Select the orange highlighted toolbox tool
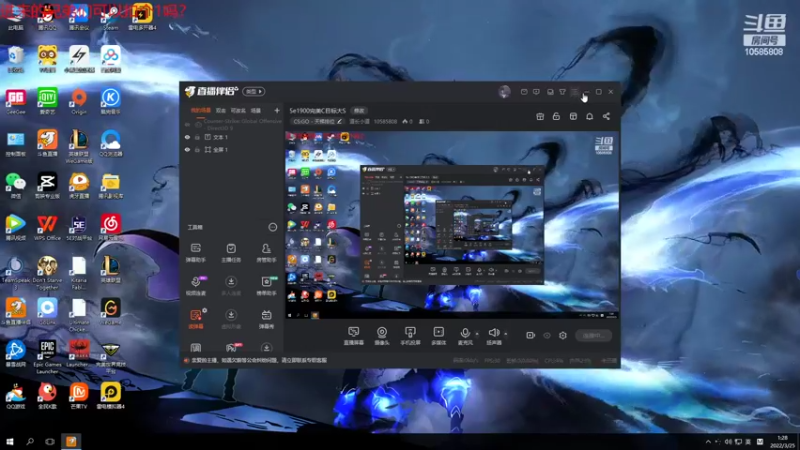Viewport: 800px width, 450px height. [x=195, y=319]
